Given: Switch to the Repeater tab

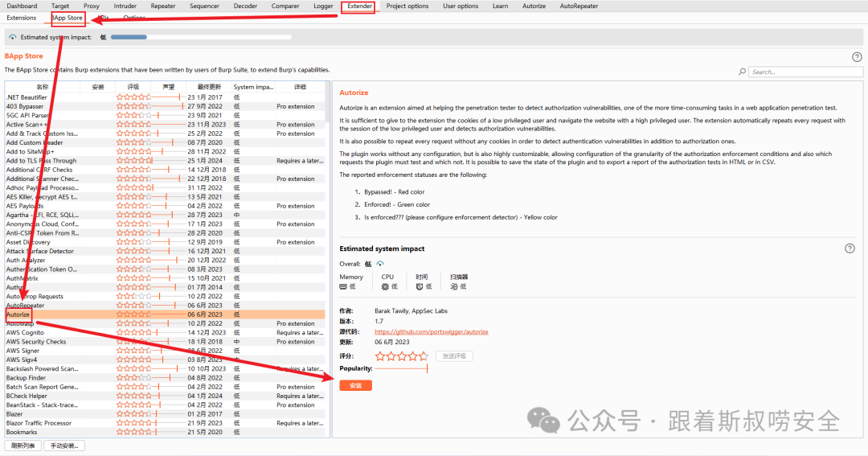Looking at the screenshot, I should [x=162, y=6].
